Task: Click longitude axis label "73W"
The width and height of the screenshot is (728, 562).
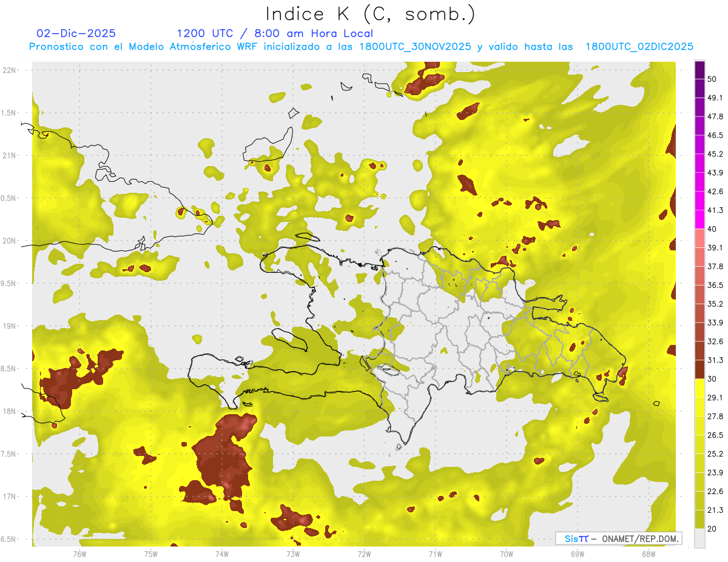Action: [292, 554]
